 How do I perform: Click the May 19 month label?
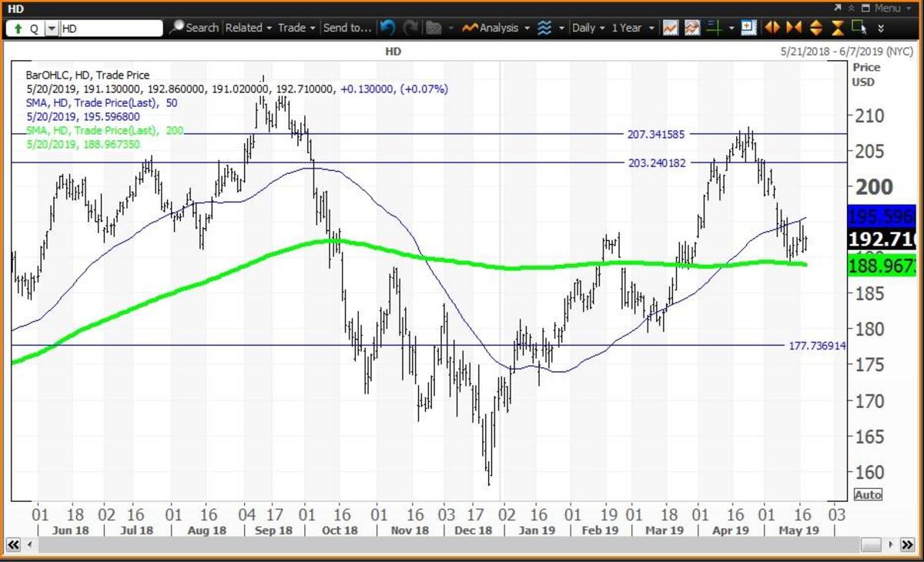pyautogui.click(x=799, y=530)
